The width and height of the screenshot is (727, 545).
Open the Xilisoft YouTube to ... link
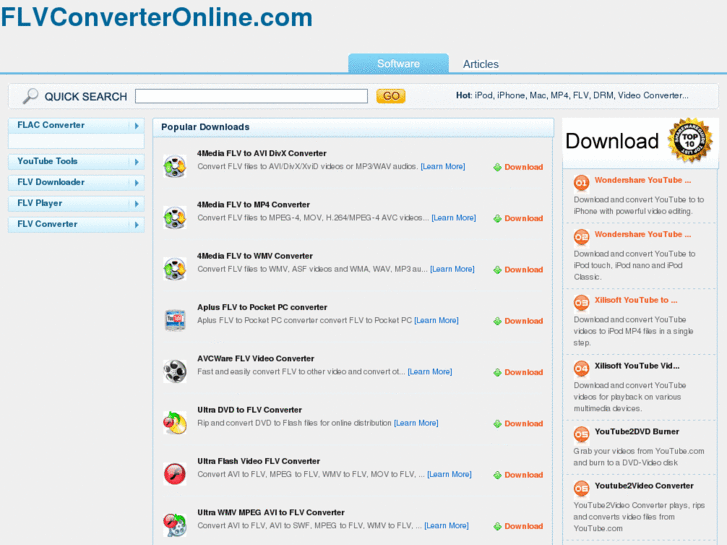[636, 300]
